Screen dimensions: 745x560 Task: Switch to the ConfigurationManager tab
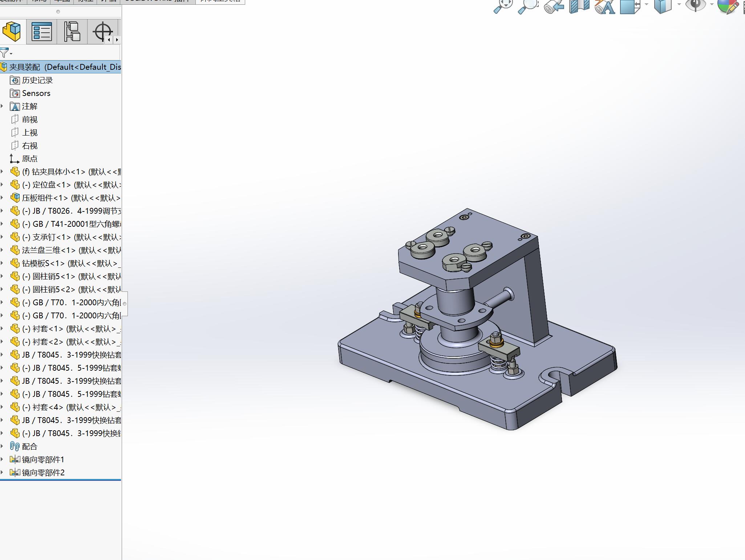pos(72,31)
